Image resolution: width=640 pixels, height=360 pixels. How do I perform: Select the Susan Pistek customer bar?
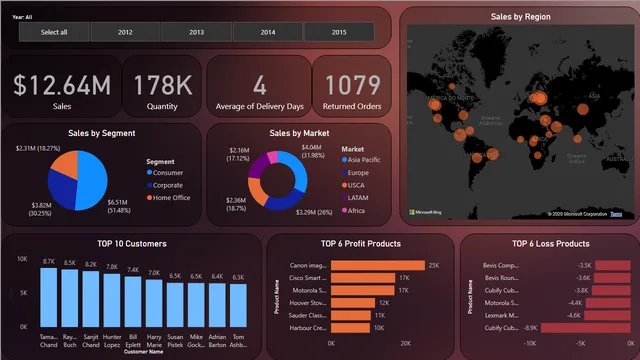175,305
